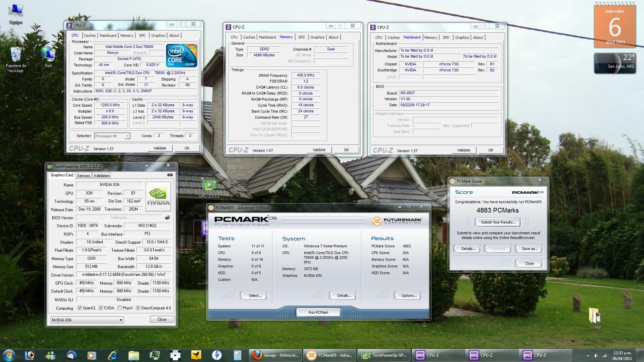Open About tab in CPU-Z CPU window
The width and height of the screenshot is (644, 362).
coord(174,35)
